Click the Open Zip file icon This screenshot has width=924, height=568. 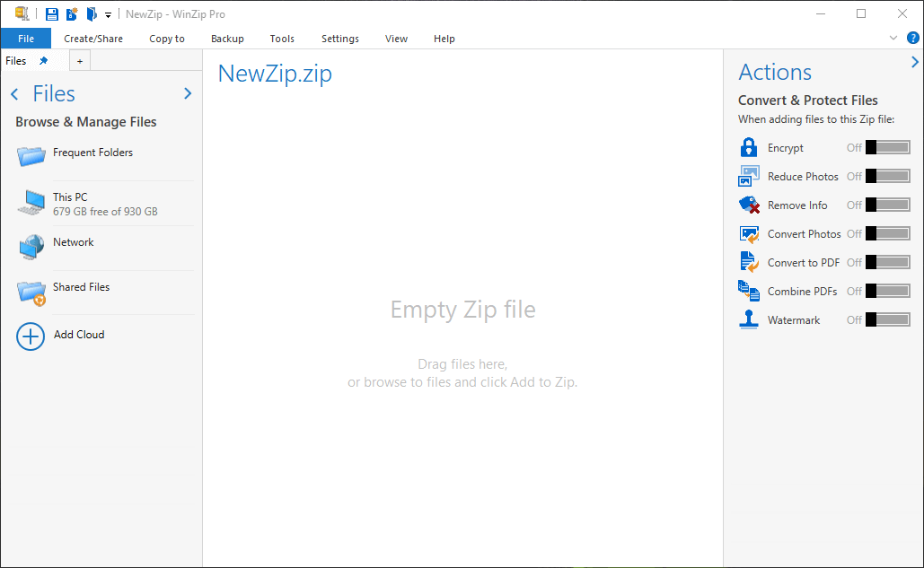[92, 14]
